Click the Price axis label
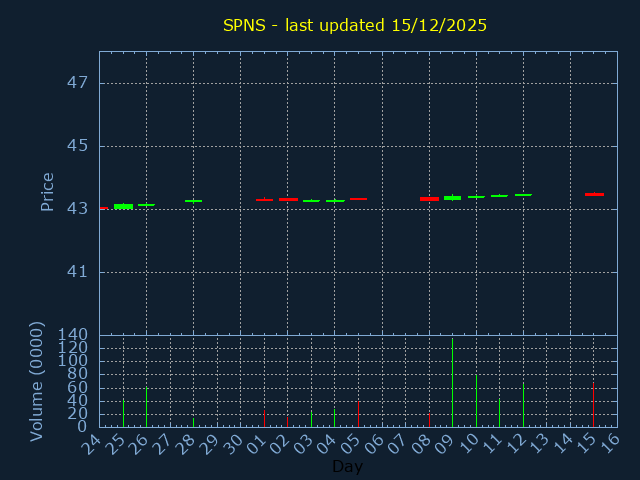The width and height of the screenshot is (640, 480). tap(47, 191)
